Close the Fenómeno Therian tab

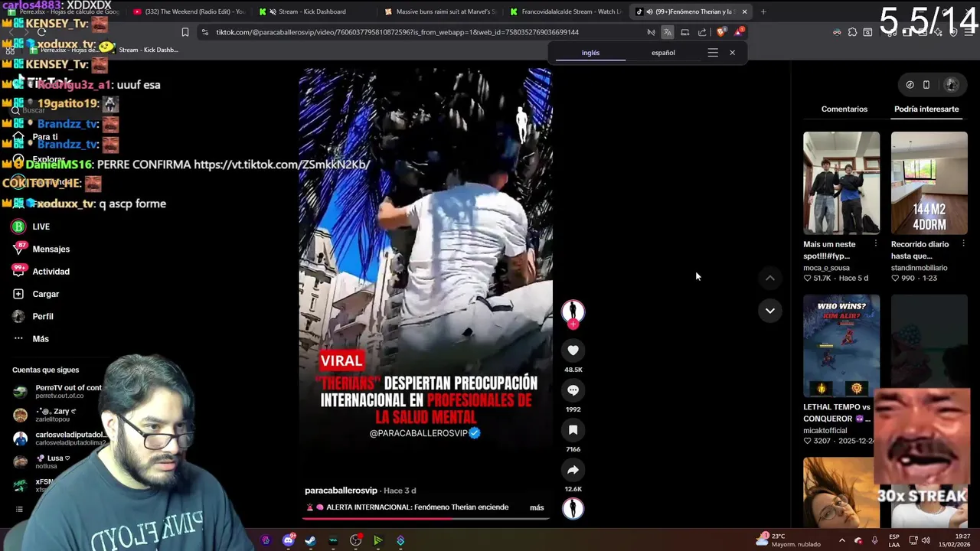[744, 11]
